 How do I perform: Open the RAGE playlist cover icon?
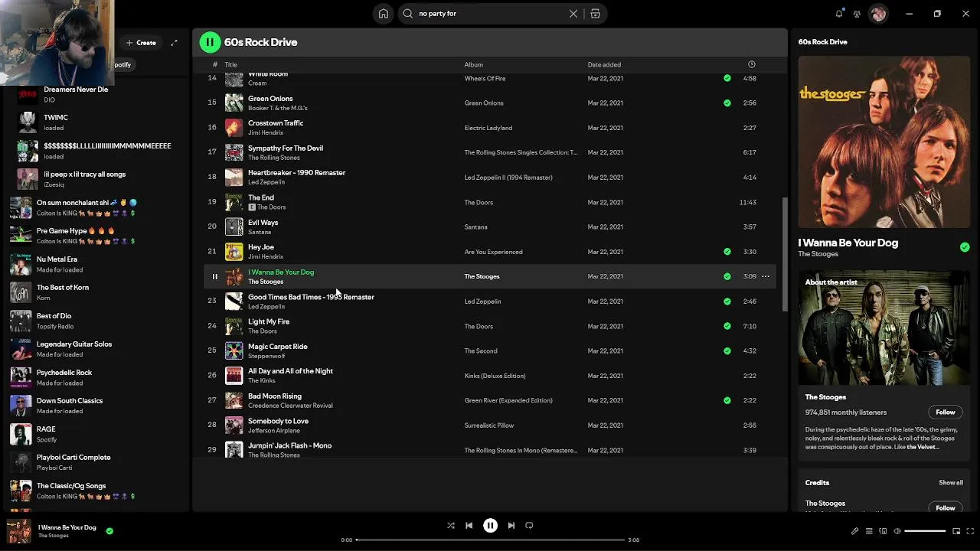coord(21,434)
